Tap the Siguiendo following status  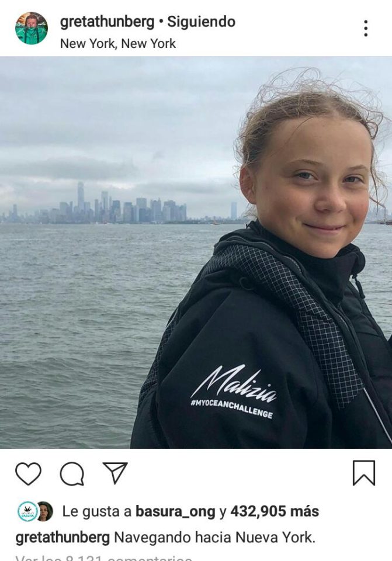pyautogui.click(x=202, y=22)
